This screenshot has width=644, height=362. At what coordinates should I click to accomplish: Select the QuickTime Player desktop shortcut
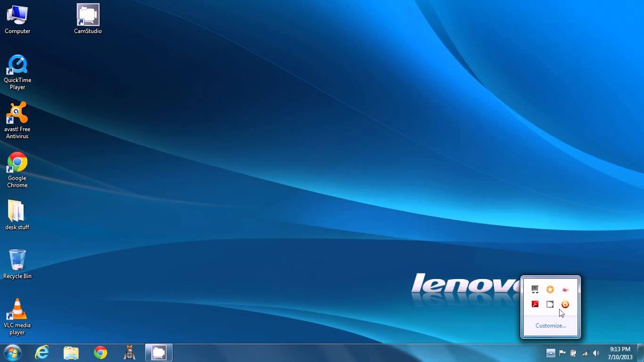pyautogui.click(x=17, y=72)
